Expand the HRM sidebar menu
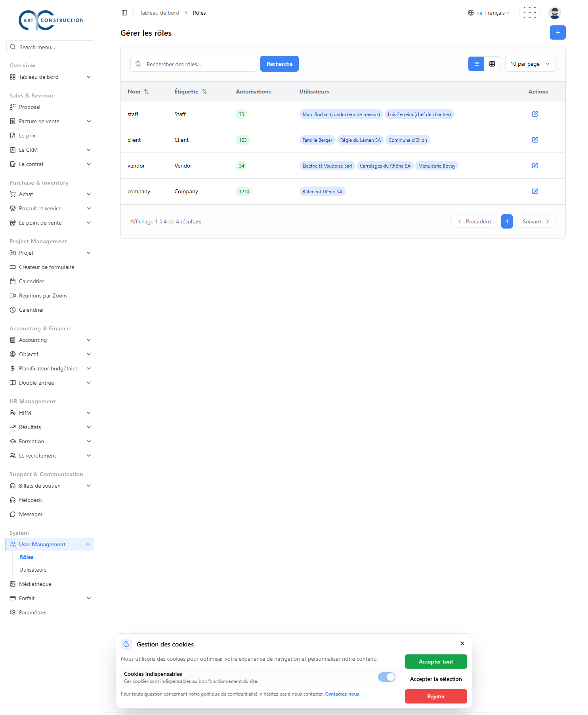Viewport: 588px width, 715px height. coord(50,413)
